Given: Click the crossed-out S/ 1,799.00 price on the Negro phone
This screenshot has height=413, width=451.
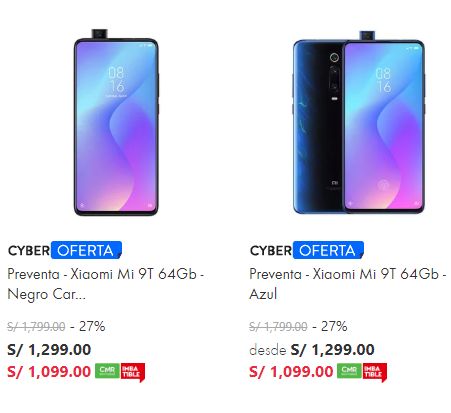Looking at the screenshot, I should tap(36, 326).
